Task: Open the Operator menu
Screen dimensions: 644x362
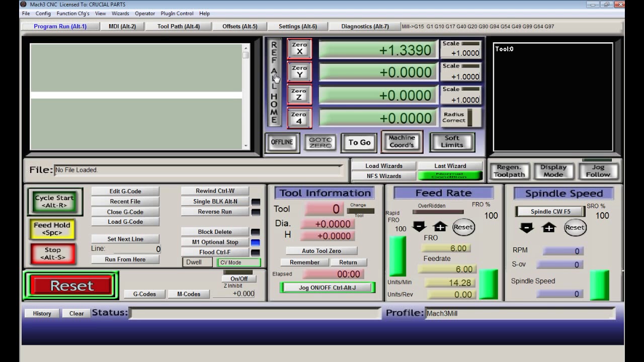Action: (x=145, y=14)
